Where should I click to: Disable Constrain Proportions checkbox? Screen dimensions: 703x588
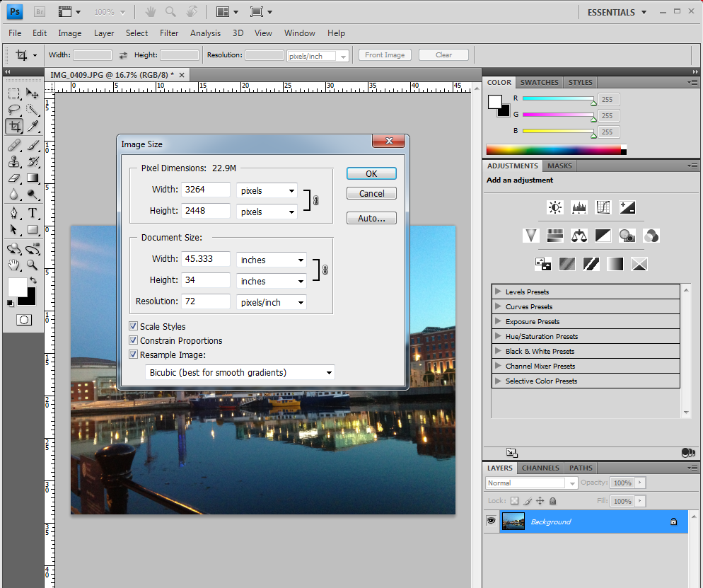(133, 340)
